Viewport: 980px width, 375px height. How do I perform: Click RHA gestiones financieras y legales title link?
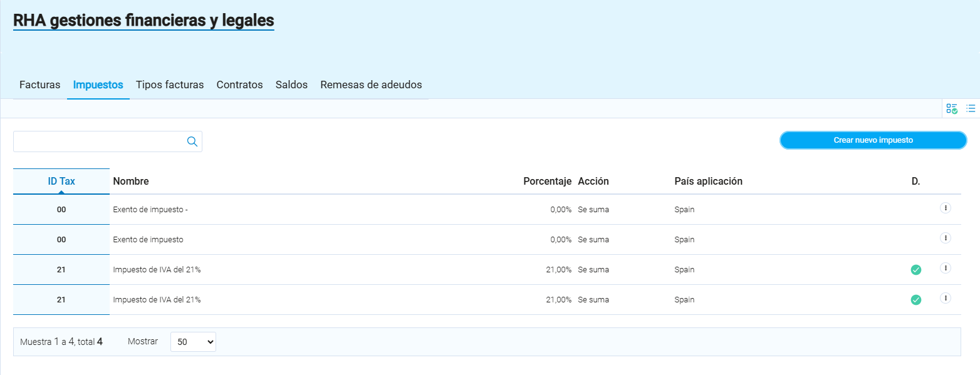[x=143, y=21]
